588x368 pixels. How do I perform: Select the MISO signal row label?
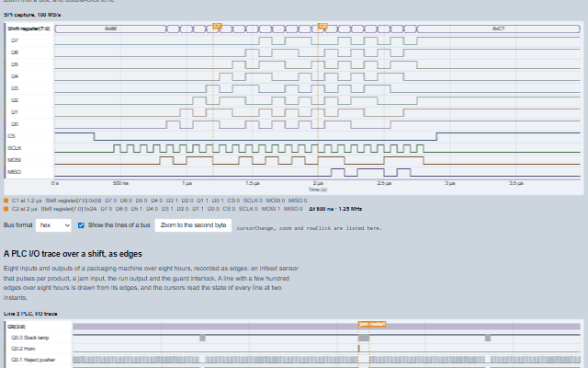(15, 172)
